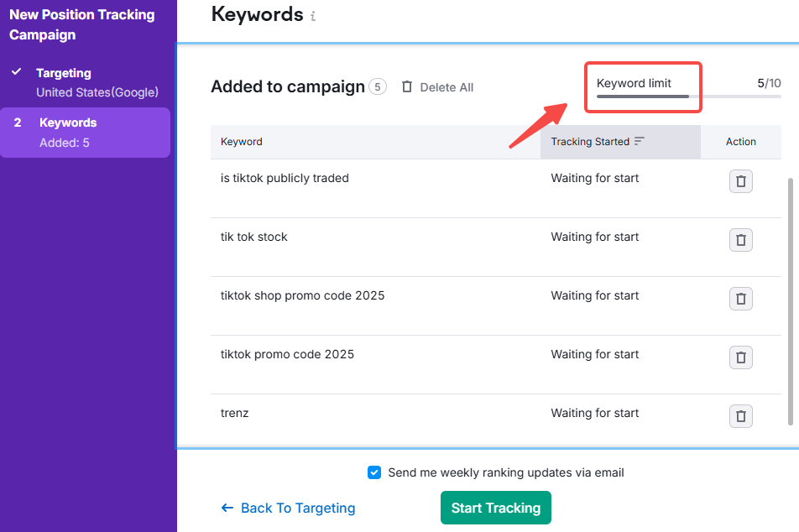The image size is (799, 532).
Task: Select the Keywords step in sidebar
Action: [x=68, y=123]
